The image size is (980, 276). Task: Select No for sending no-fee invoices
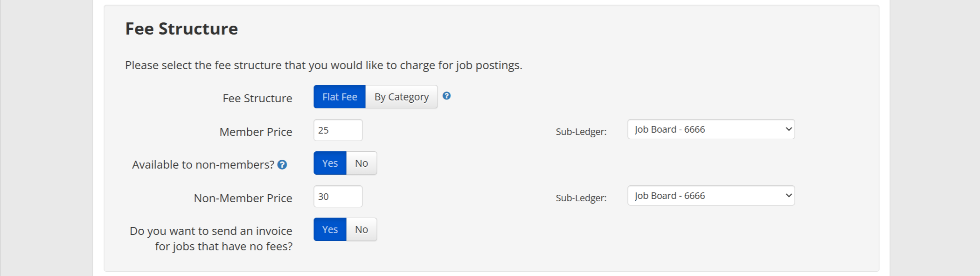361,230
